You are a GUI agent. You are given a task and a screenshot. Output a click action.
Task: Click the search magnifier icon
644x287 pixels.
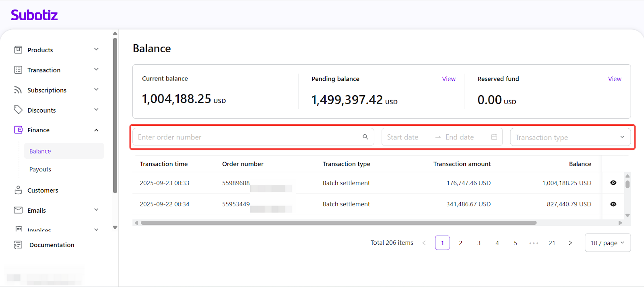pyautogui.click(x=365, y=137)
